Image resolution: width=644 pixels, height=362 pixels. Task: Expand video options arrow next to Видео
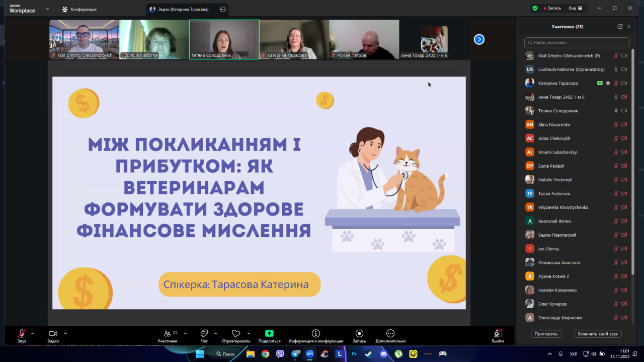(x=65, y=333)
